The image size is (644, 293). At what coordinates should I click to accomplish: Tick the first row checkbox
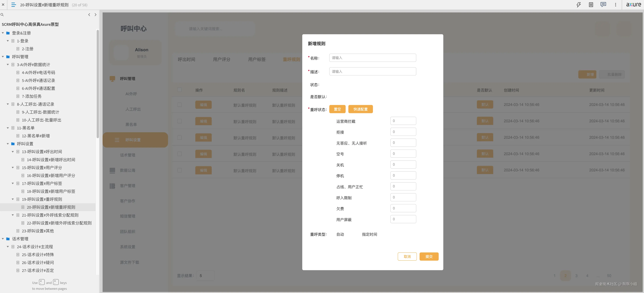pyautogui.click(x=179, y=105)
